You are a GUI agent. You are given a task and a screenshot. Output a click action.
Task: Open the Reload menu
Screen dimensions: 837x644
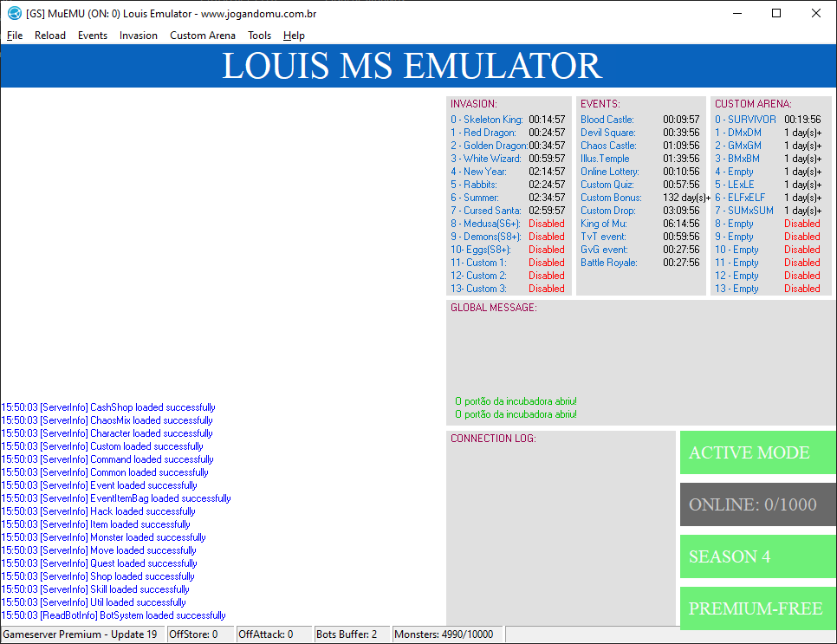50,36
